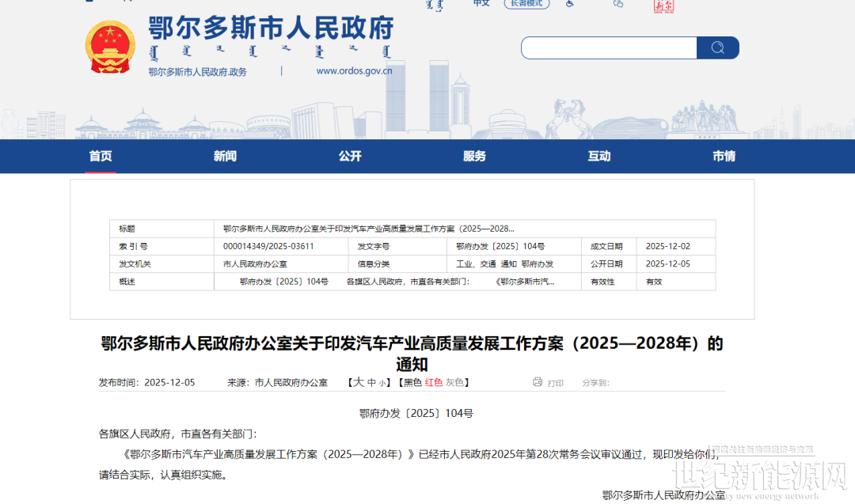This screenshot has width=855, height=504.
Task: Go to the 公开 navigation tab
Action: (350, 156)
